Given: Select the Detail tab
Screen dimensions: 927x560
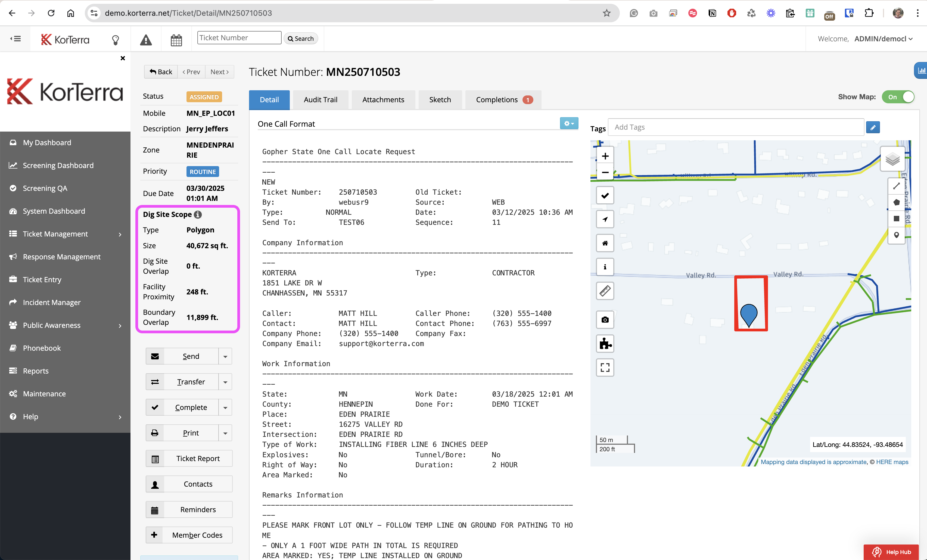Looking at the screenshot, I should (269, 100).
